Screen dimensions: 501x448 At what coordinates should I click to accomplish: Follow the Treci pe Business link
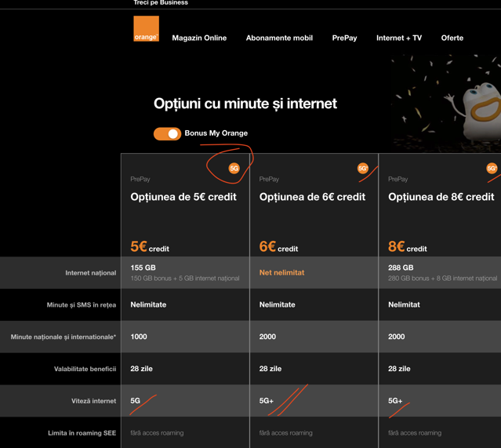[161, 2]
